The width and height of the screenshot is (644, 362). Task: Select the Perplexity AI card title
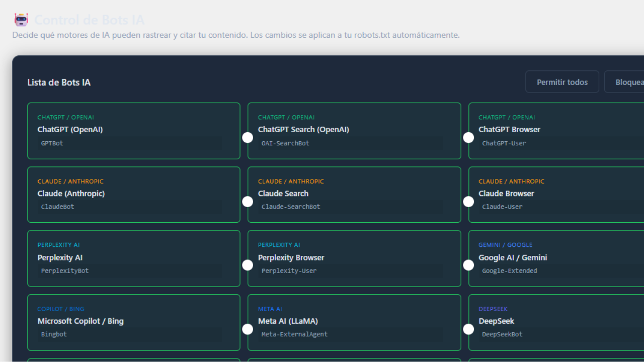60,257
